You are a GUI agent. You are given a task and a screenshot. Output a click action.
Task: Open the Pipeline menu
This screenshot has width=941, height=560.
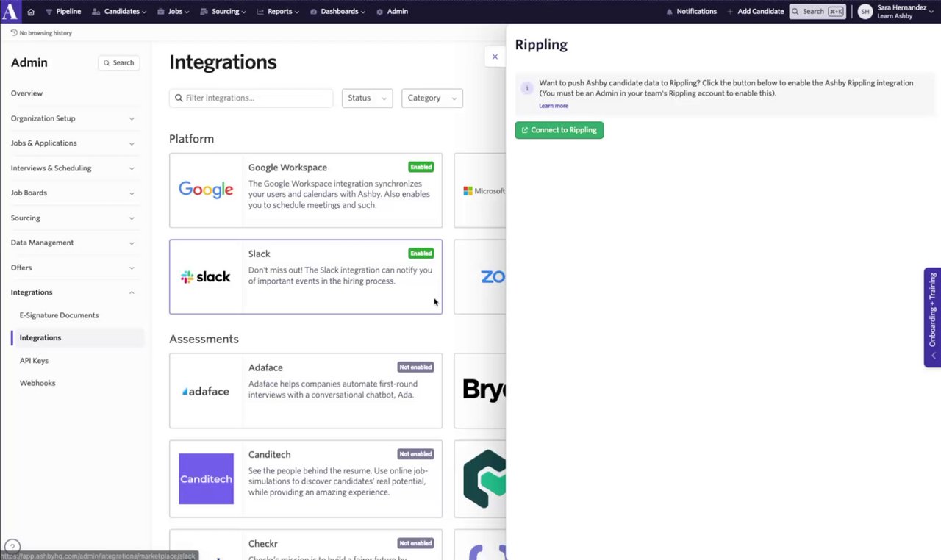click(63, 12)
